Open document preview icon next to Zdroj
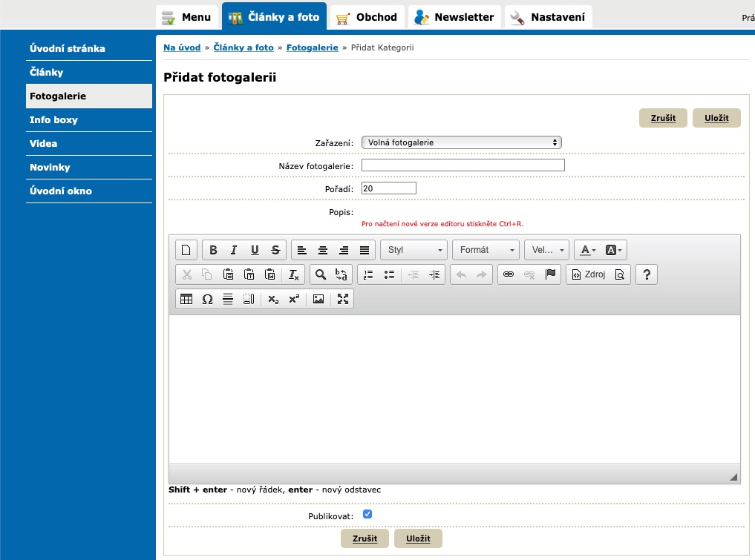 click(x=620, y=274)
